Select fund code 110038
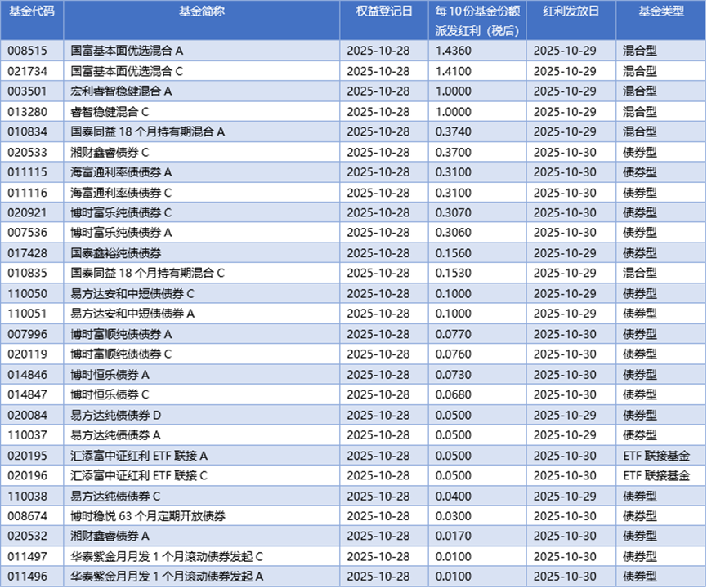 click(x=27, y=497)
